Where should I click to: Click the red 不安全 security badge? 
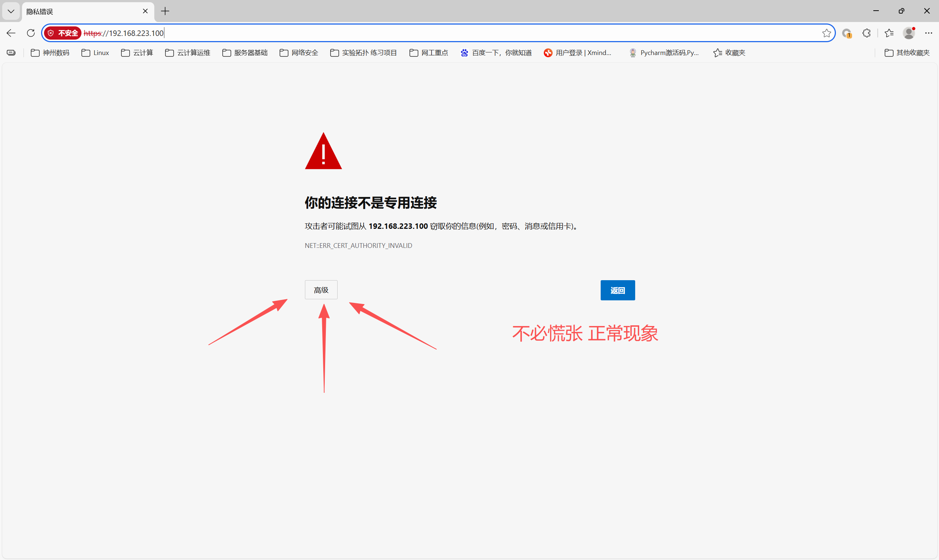(x=63, y=33)
